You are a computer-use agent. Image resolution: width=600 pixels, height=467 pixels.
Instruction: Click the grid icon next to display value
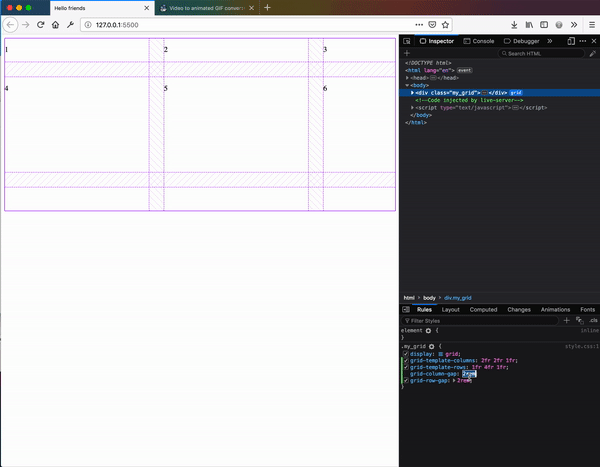(x=439, y=353)
